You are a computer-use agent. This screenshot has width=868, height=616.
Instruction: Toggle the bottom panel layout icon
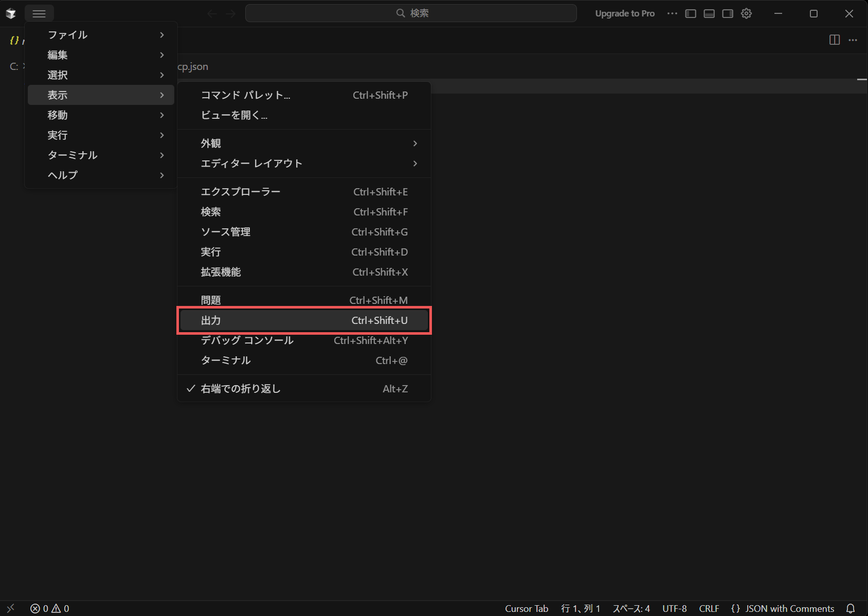709,14
